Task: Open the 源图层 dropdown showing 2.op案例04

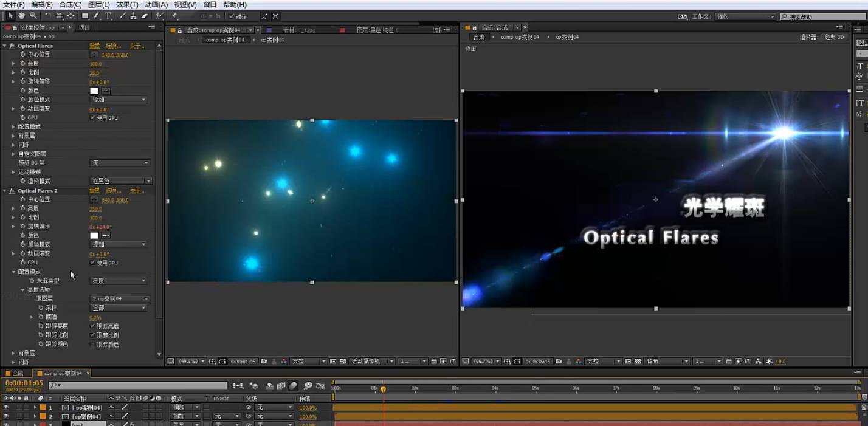Action: [120, 299]
